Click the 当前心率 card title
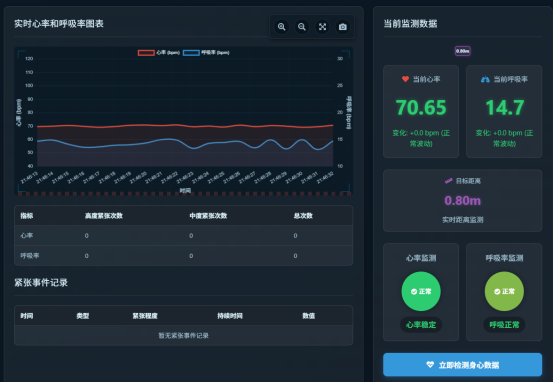Image resolution: width=553 pixels, height=383 pixels. tap(426, 79)
